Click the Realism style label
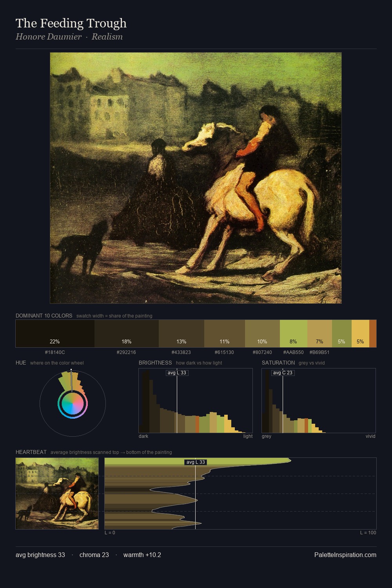392x588 pixels. (x=107, y=36)
